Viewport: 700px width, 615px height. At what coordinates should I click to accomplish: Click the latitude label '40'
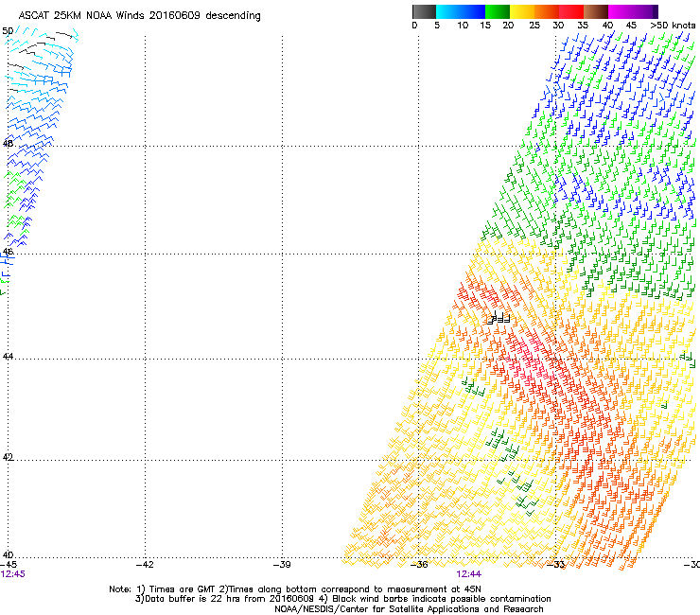coord(8,555)
